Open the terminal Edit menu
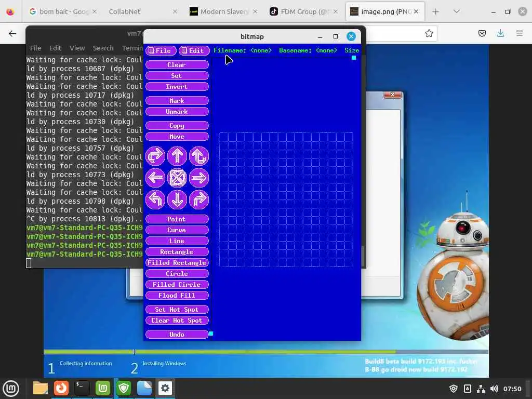This screenshot has height=399, width=532. click(55, 48)
